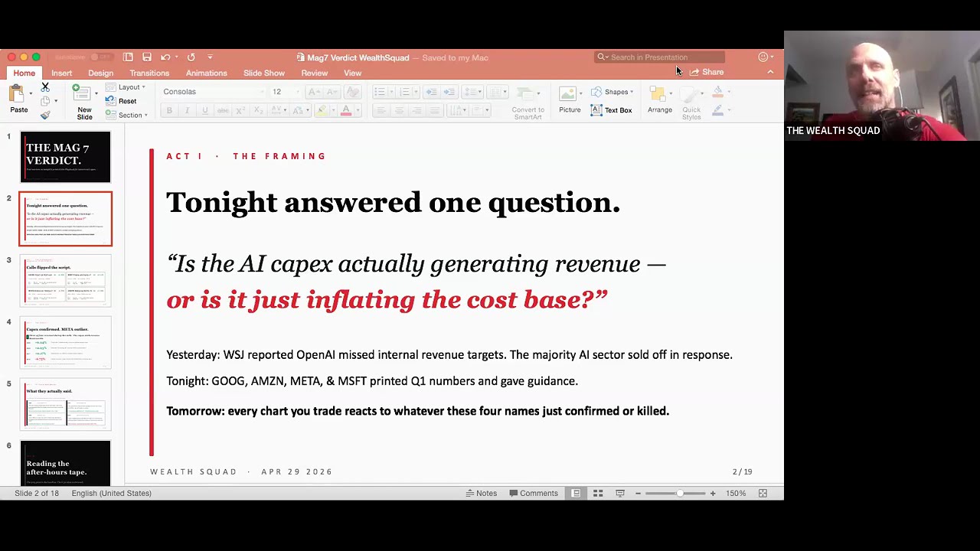Toggle Superscript formatting
980x551 pixels.
(240, 110)
